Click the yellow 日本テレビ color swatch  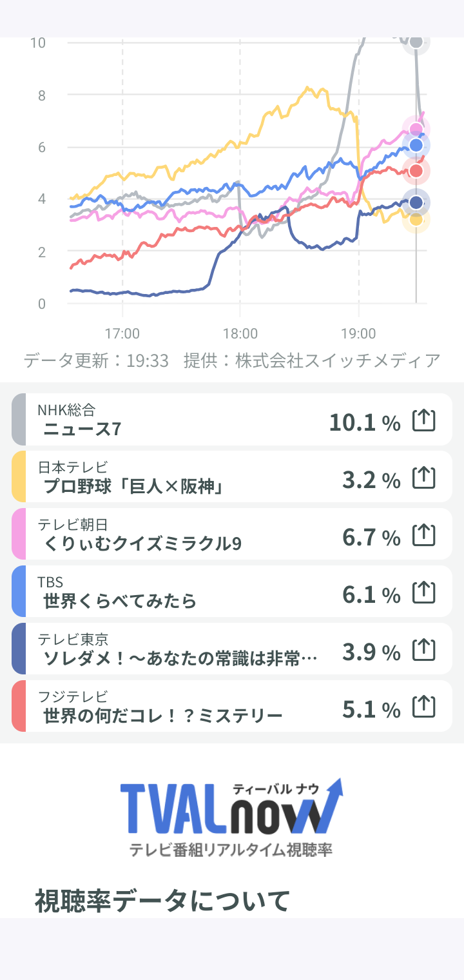pos(19,477)
